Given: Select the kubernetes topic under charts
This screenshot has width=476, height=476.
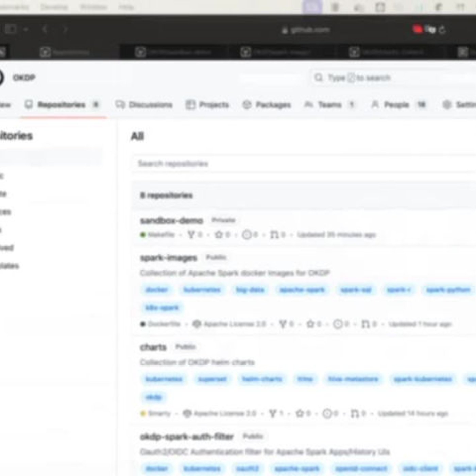Looking at the screenshot, I should [164, 379].
